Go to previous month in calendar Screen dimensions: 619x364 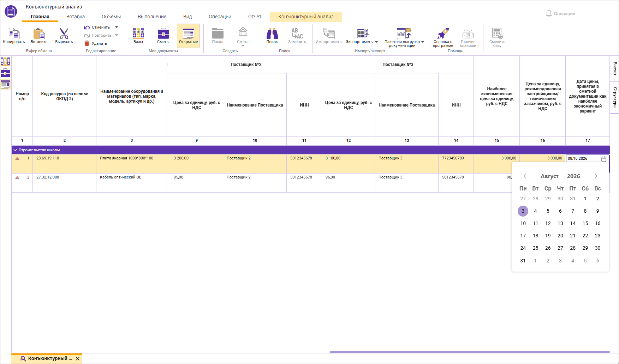[525, 176]
